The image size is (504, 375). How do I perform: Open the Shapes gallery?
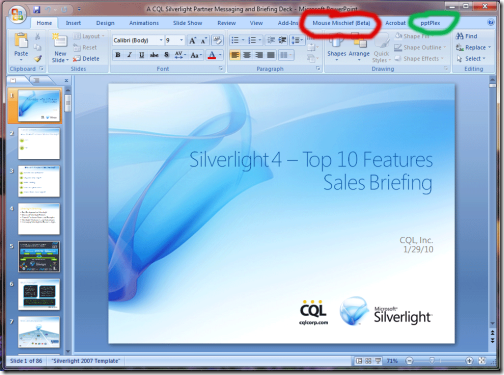pos(337,47)
